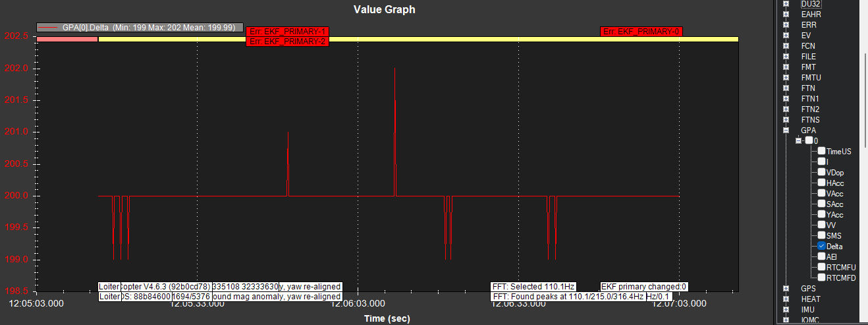
Task: Click the Err: EKF_PRIMARY-1 marker
Action: [286, 31]
